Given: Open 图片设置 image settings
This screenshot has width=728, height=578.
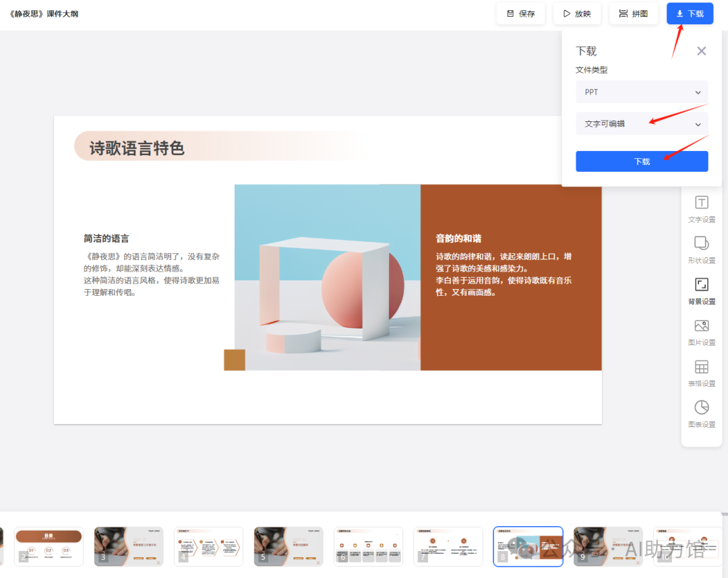Looking at the screenshot, I should 702,332.
